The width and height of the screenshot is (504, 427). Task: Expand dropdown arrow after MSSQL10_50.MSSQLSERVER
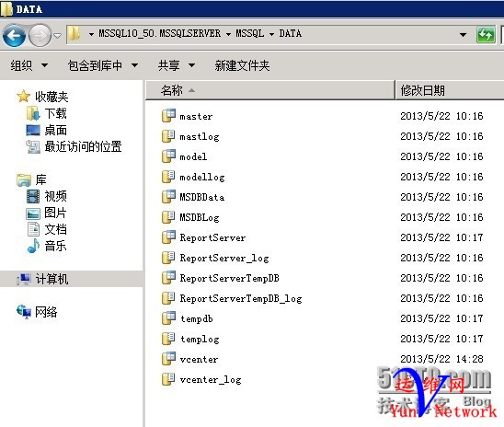(228, 34)
